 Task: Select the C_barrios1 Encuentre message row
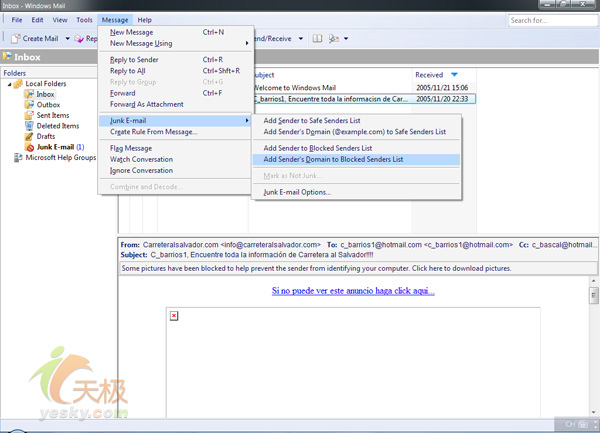click(364, 99)
